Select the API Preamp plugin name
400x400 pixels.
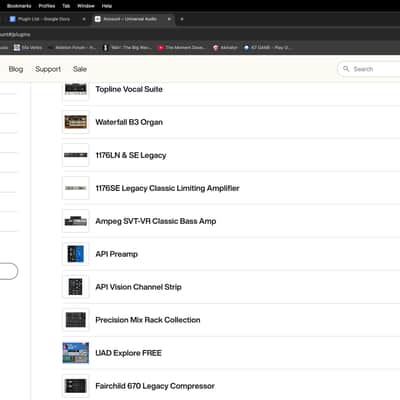(x=116, y=254)
